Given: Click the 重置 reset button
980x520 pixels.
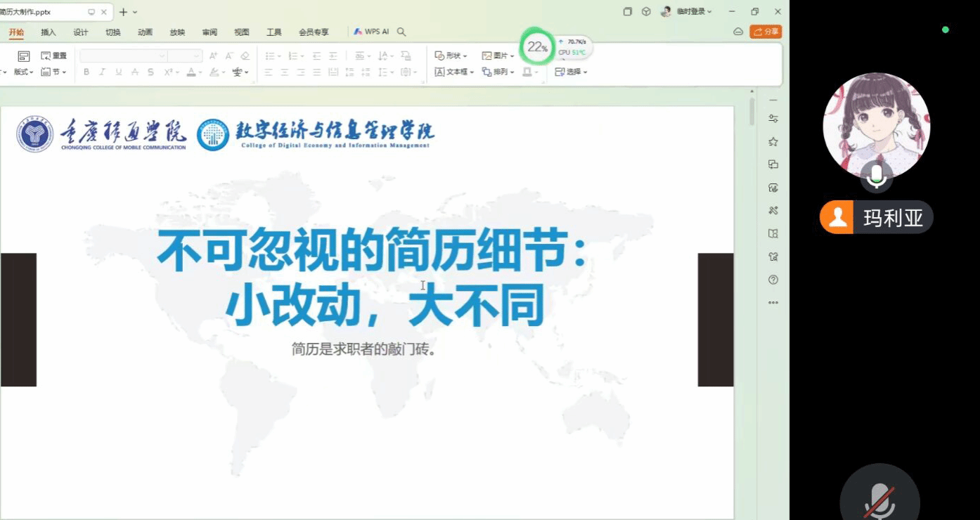Looking at the screenshot, I should point(54,56).
